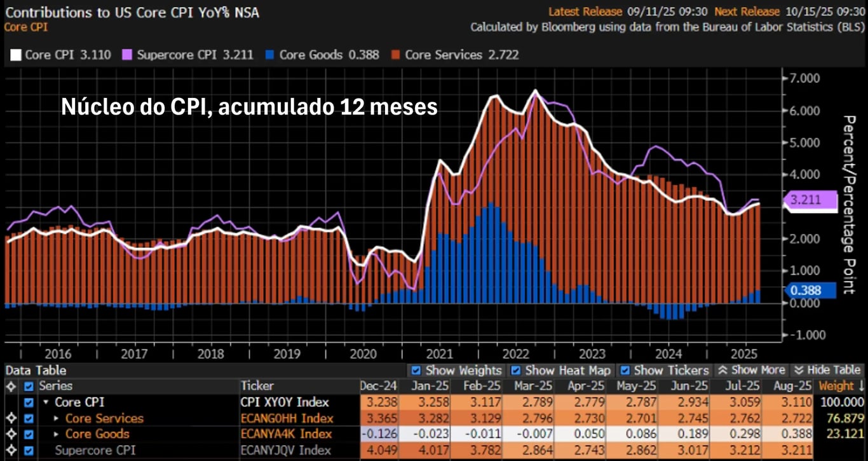The width and height of the screenshot is (868, 461).
Task: Select the Dec-24 column header
Action: click(379, 385)
